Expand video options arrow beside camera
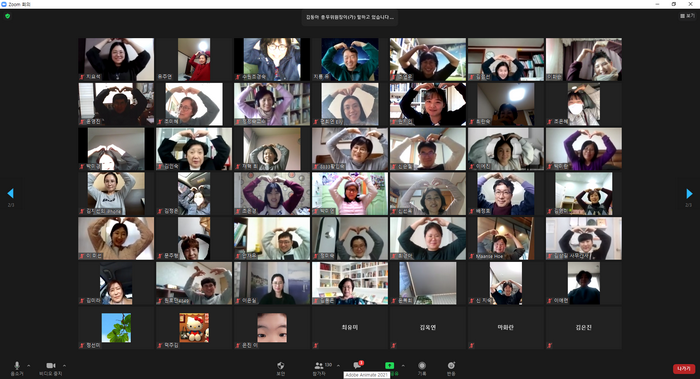Image resolution: width=700 pixels, height=379 pixels. tap(64, 366)
